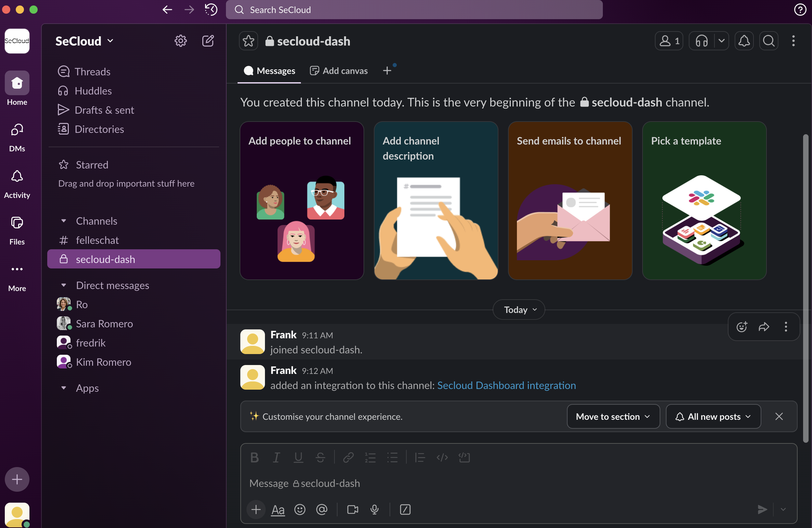Open All new posts notification dropdown
Screen dimensions: 812x528
coord(713,416)
